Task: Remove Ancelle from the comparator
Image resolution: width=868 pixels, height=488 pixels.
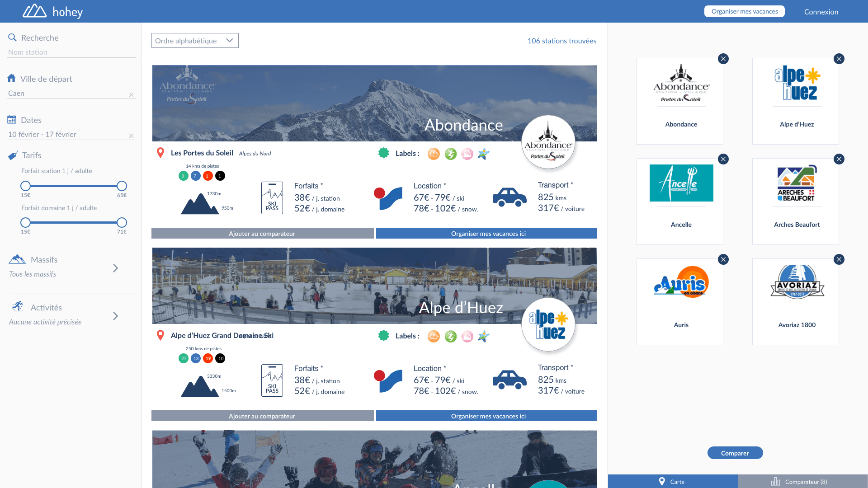Action: tap(723, 159)
